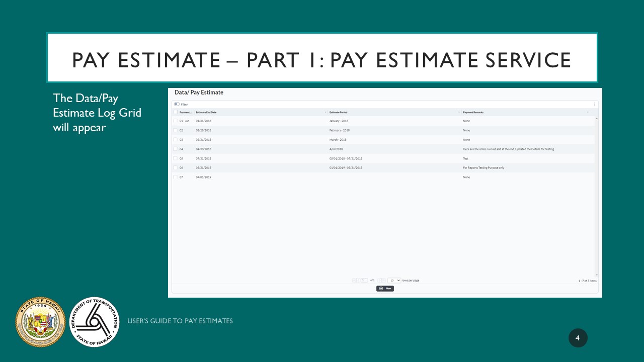
Task: Sort by the Payment Remarks header
Action: pyautogui.click(x=473, y=112)
